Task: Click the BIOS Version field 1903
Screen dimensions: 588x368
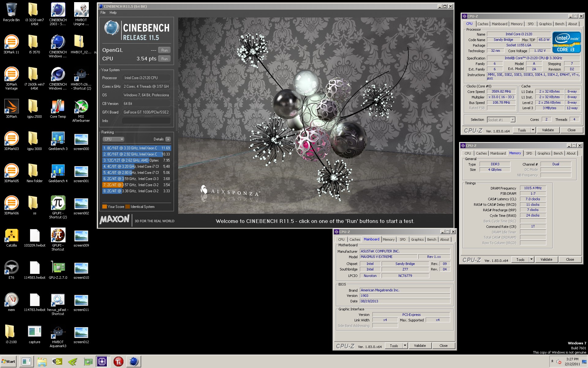Action: click(x=405, y=296)
